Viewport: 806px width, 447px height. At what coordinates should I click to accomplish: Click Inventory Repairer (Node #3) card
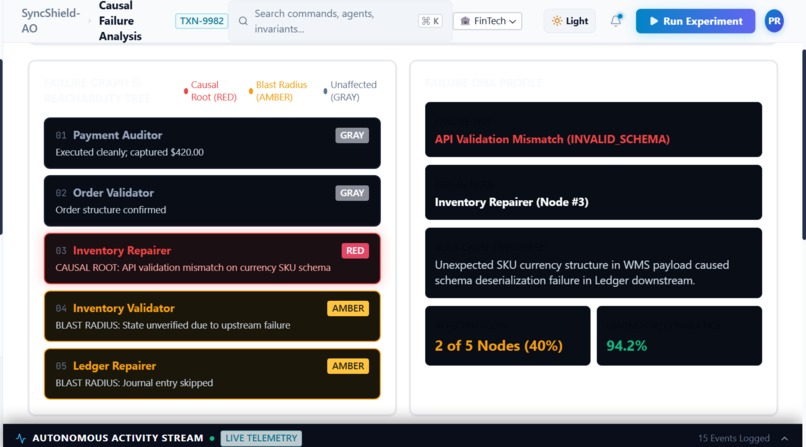tap(593, 192)
